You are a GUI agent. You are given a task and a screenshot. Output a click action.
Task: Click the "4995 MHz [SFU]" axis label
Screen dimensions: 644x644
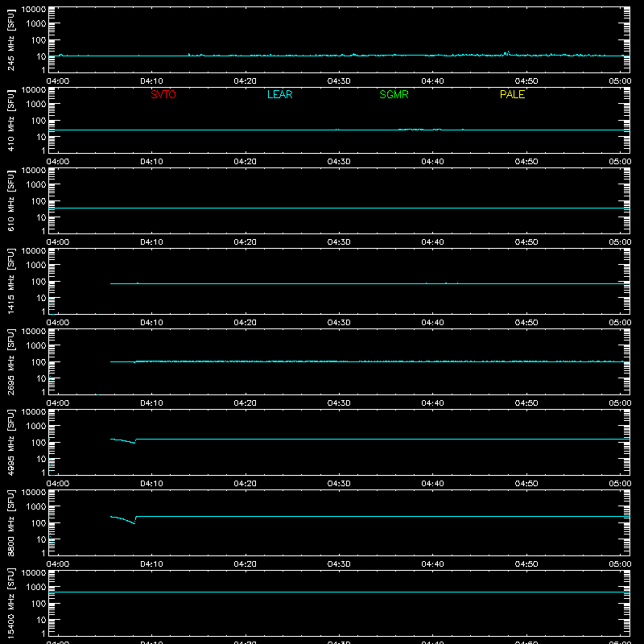[10, 442]
